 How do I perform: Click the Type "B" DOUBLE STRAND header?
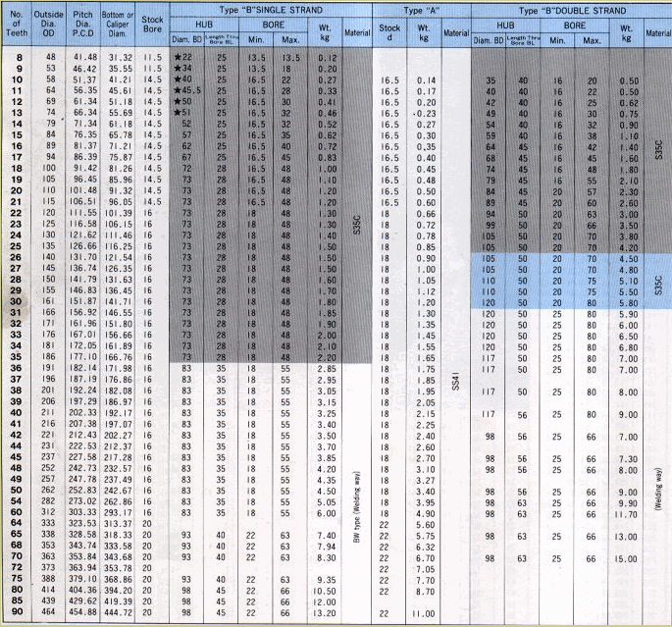(x=570, y=7)
